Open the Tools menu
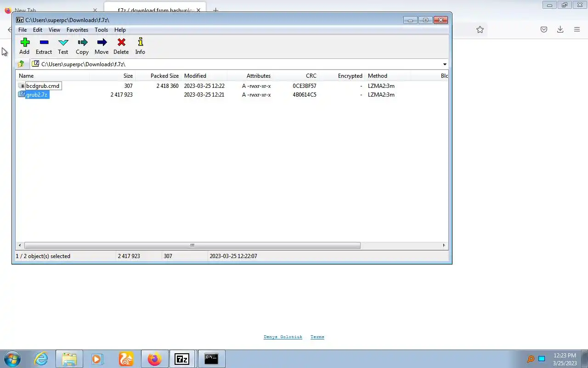The width and height of the screenshot is (588, 368). 101,30
